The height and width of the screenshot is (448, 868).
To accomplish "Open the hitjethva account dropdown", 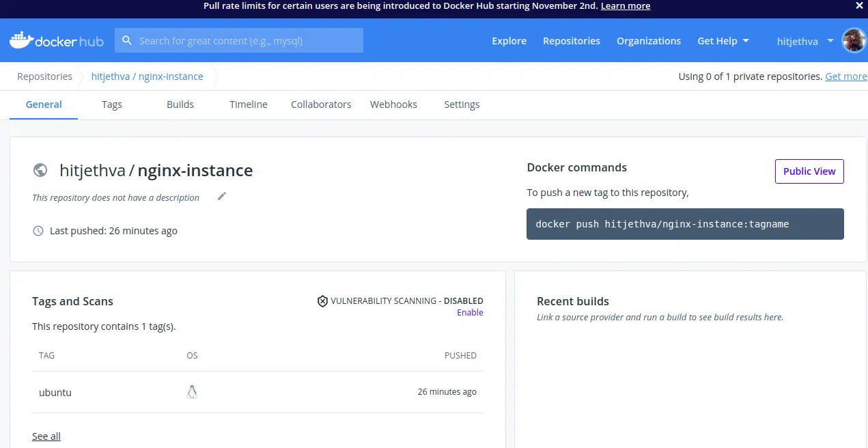I will click(x=804, y=41).
